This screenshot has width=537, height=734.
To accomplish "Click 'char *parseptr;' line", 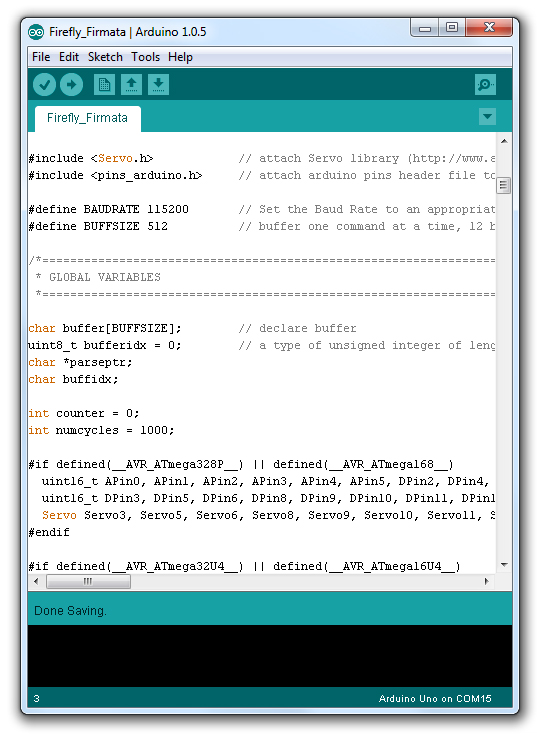I will [81, 363].
